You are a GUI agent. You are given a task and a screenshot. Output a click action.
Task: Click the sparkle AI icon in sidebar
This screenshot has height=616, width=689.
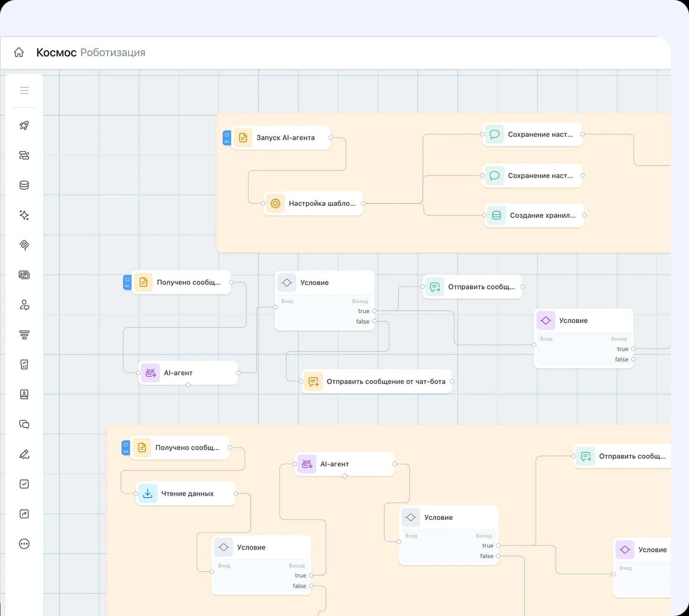[x=24, y=215]
